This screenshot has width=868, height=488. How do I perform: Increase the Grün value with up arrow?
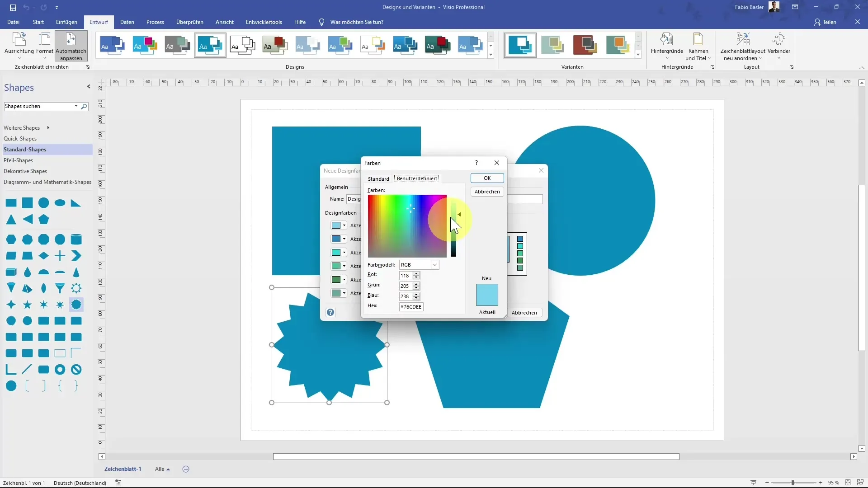416,284
